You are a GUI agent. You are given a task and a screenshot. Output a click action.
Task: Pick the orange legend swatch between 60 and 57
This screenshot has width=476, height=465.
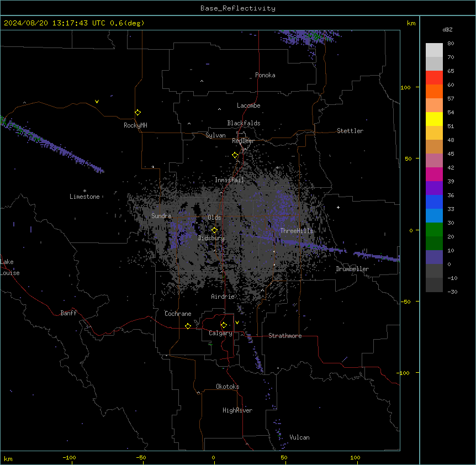pyautogui.click(x=434, y=91)
